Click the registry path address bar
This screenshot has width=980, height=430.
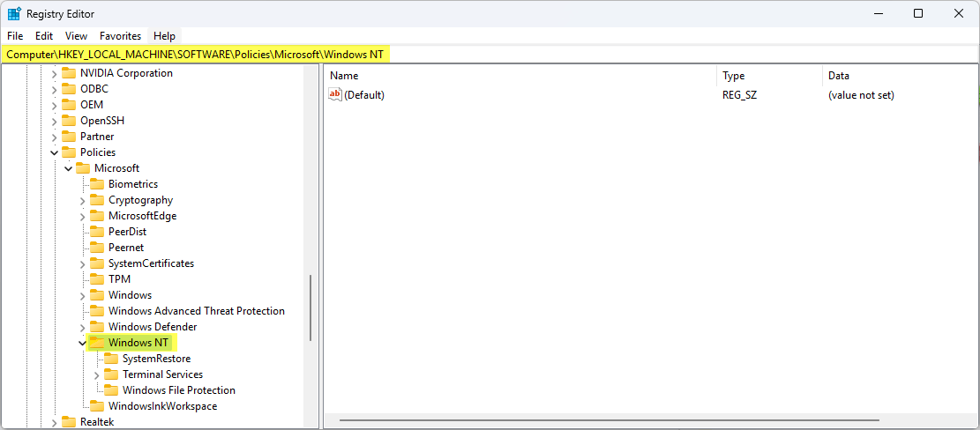click(490, 55)
